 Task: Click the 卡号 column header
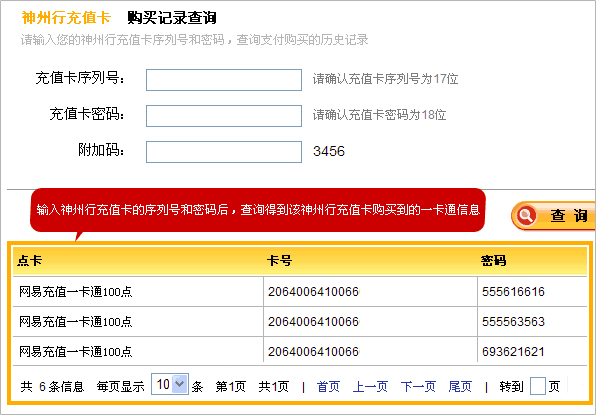pos(279,261)
